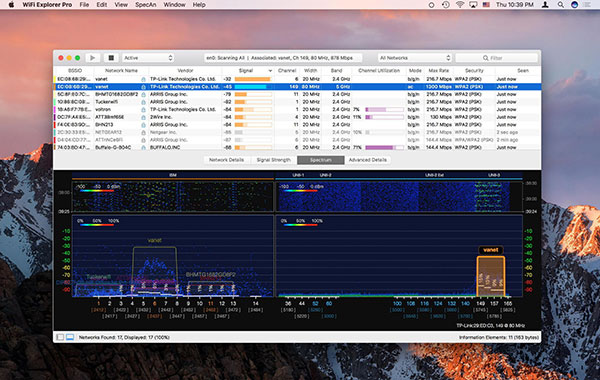Stop scanning with the stop button

tap(111, 58)
